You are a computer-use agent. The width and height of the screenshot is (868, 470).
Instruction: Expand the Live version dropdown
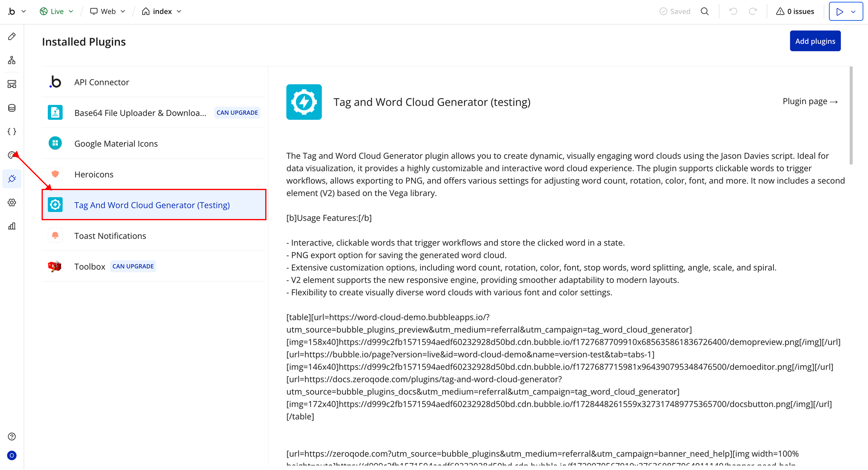[57, 11]
